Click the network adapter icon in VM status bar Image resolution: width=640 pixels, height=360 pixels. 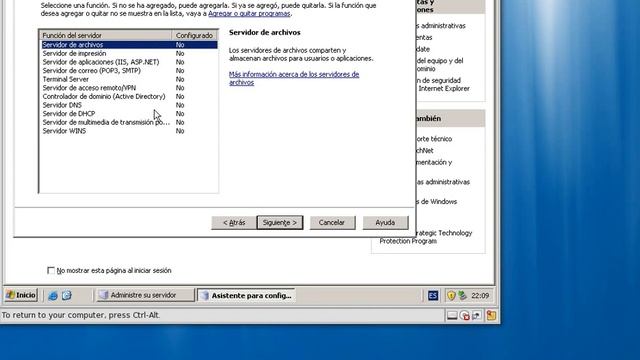(x=477, y=316)
